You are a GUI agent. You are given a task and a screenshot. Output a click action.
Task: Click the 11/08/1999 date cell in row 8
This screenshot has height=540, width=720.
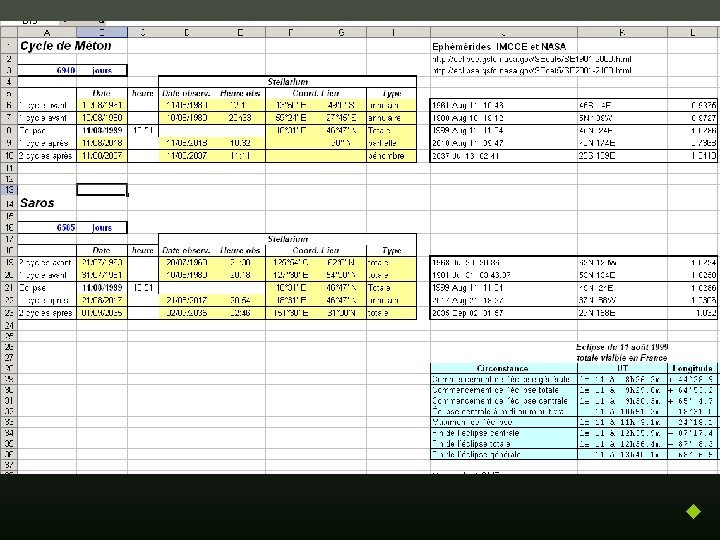(x=102, y=130)
